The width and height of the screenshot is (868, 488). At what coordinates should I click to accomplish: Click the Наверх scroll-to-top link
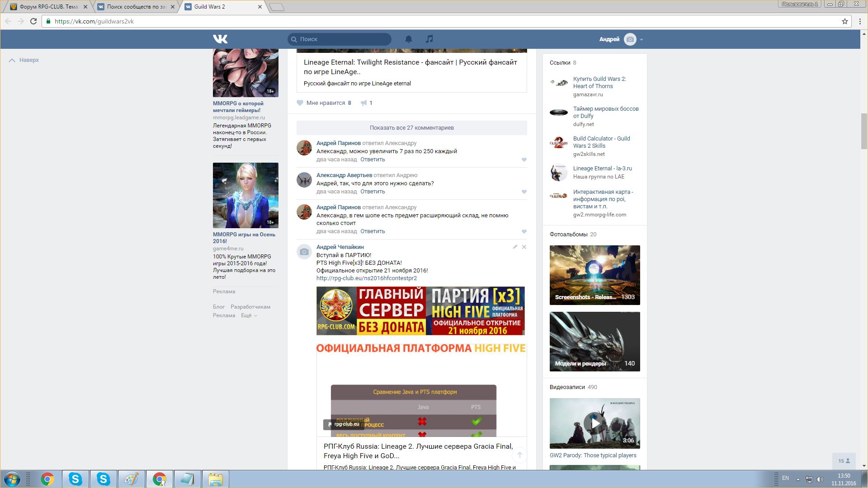(24, 60)
